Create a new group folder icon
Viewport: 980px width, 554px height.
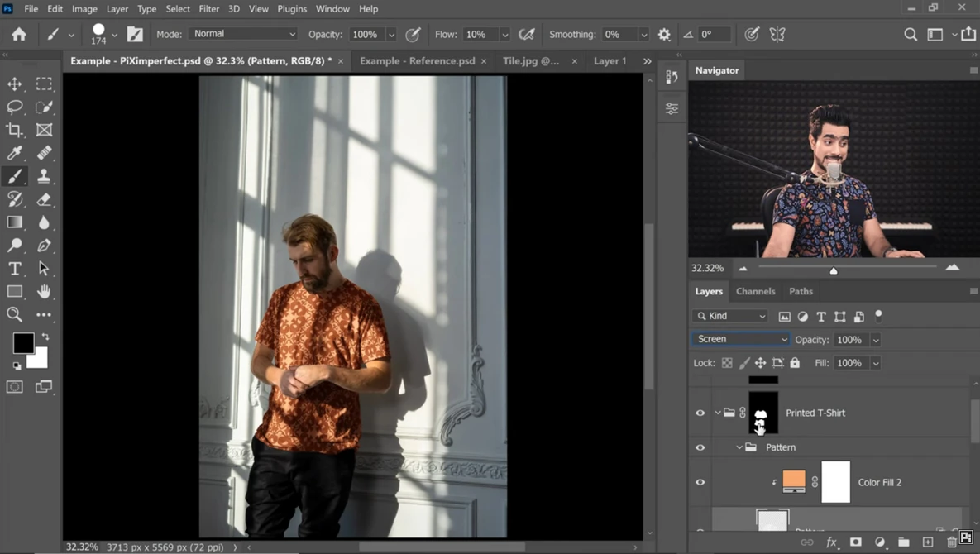[904, 542]
